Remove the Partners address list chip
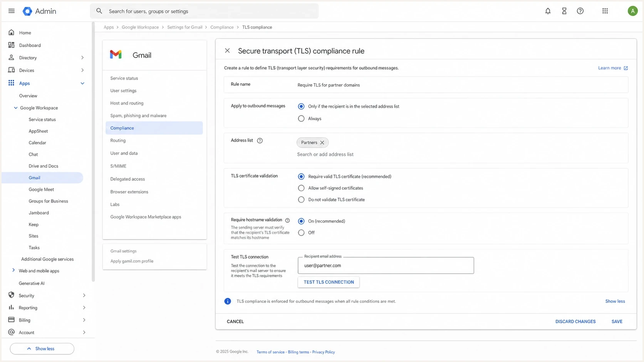The height and width of the screenshot is (362, 644). pos(322,143)
